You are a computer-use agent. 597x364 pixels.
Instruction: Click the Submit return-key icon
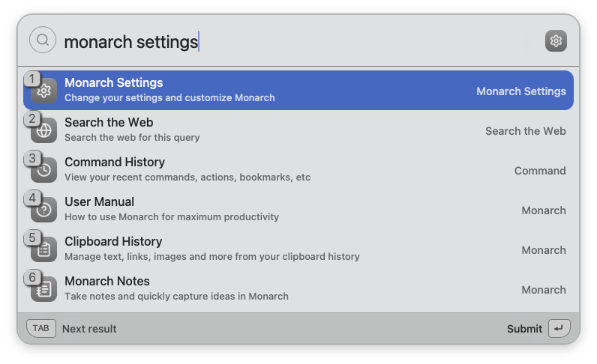[x=559, y=328]
